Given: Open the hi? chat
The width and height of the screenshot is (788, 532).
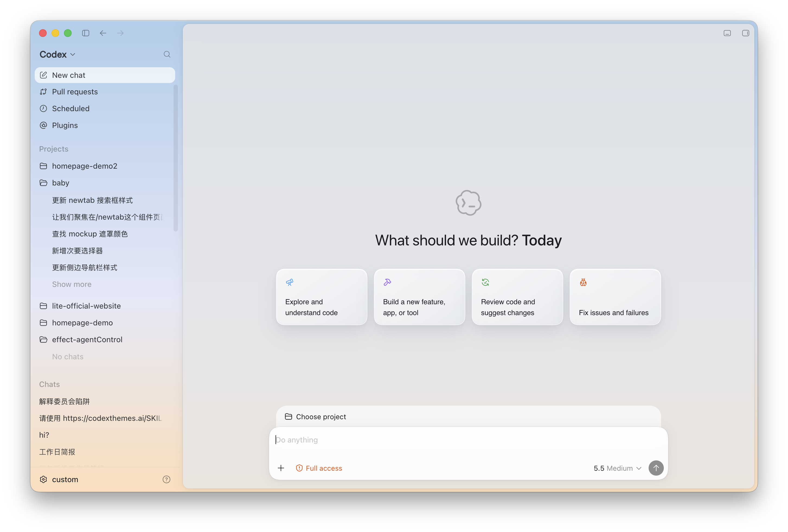Looking at the screenshot, I should click(x=105, y=435).
